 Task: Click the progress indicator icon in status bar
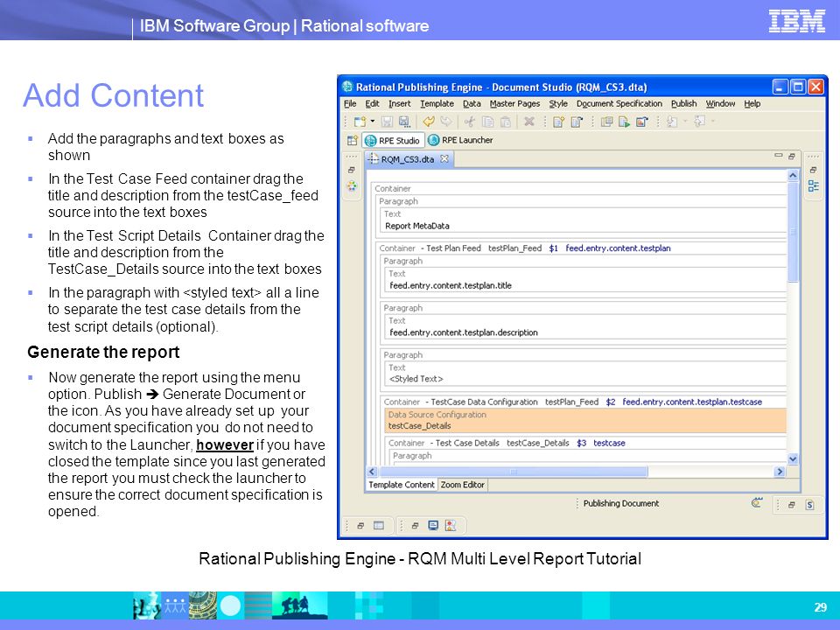756,503
